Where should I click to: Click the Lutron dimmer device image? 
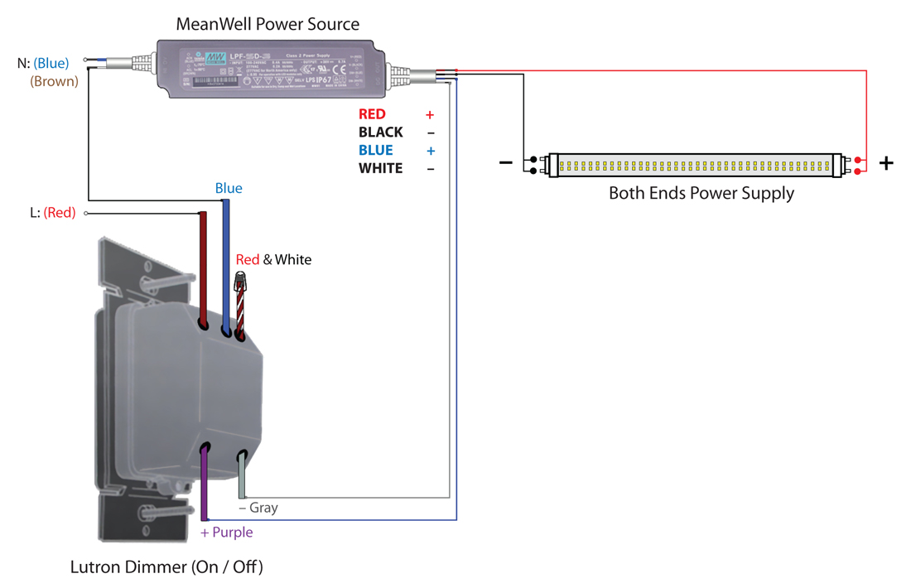(177, 389)
